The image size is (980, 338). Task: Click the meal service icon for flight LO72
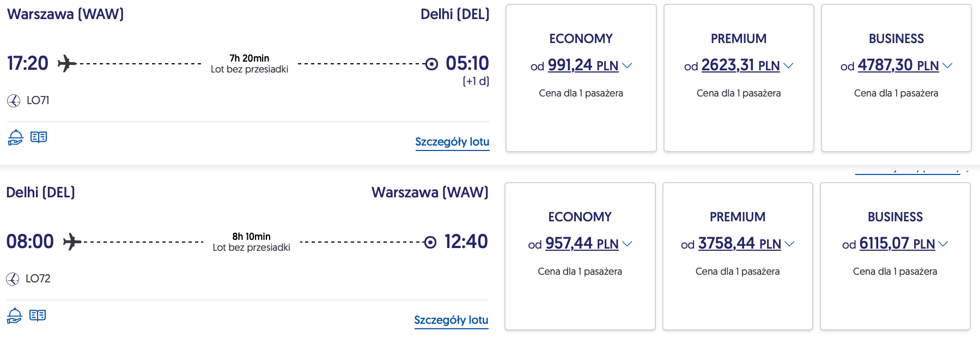[15, 316]
